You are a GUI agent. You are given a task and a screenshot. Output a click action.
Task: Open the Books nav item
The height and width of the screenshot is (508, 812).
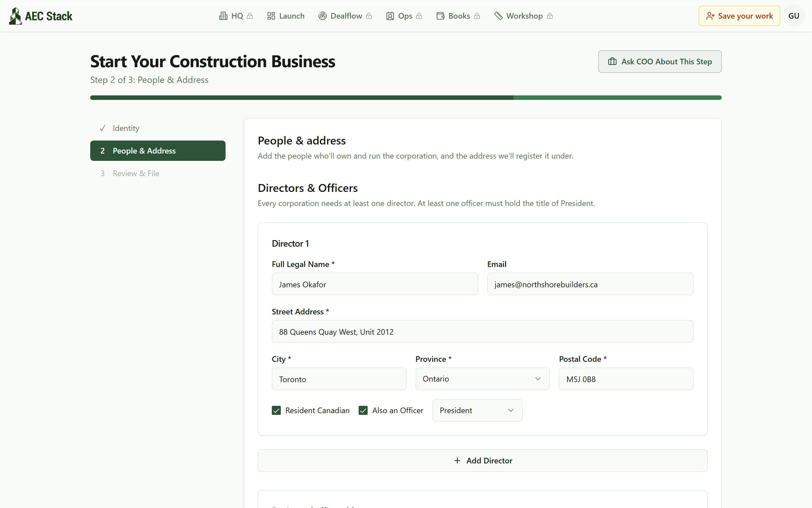pyautogui.click(x=458, y=16)
